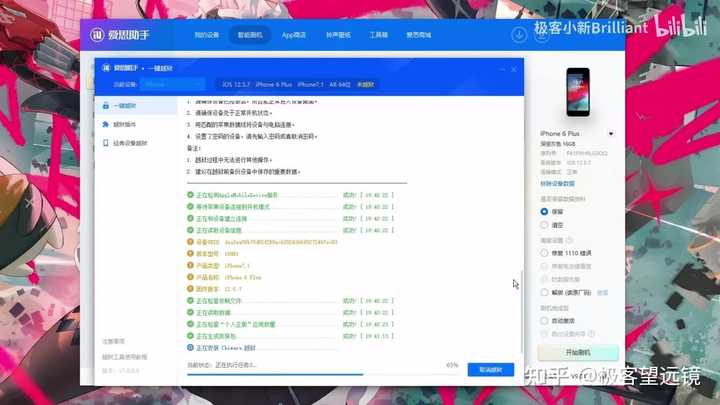The image size is (720, 405).
Task: Click orange icon beside iPhone 6 Plus name row
Action: coord(190,277)
